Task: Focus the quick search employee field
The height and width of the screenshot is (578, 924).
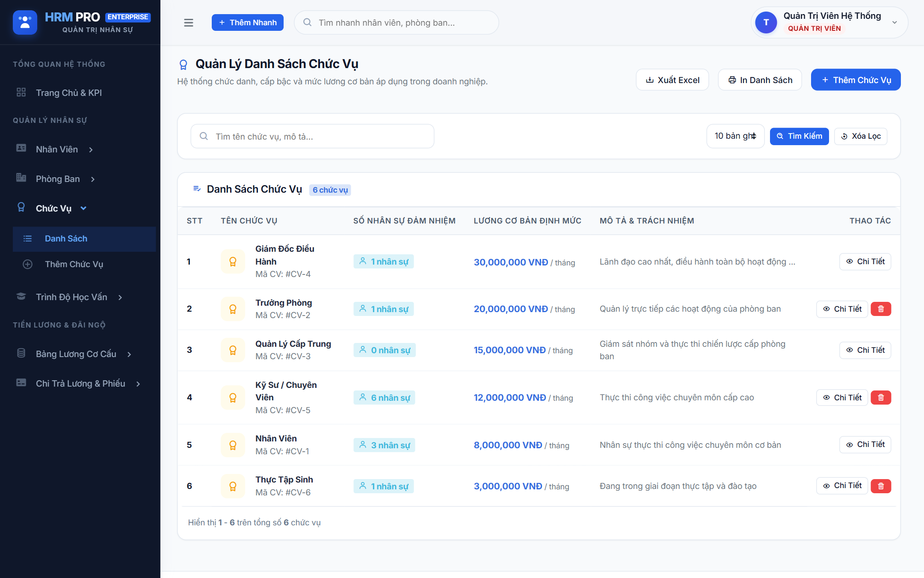Action: (397, 23)
